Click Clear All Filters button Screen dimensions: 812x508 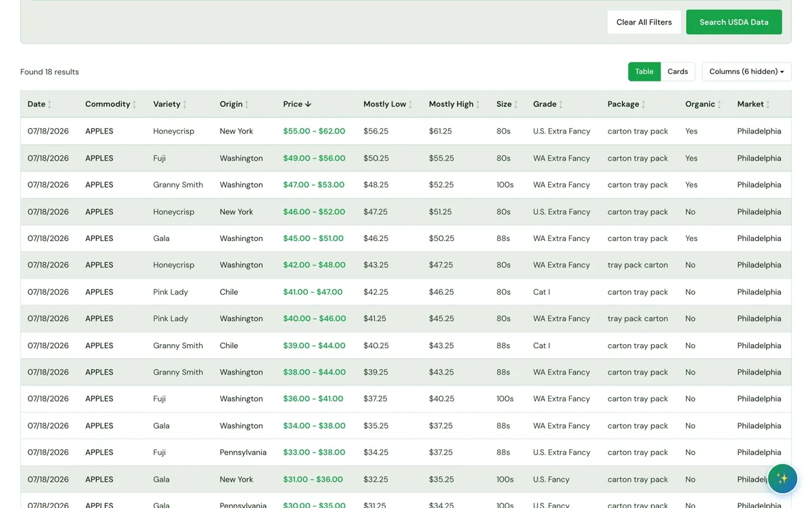coord(644,22)
